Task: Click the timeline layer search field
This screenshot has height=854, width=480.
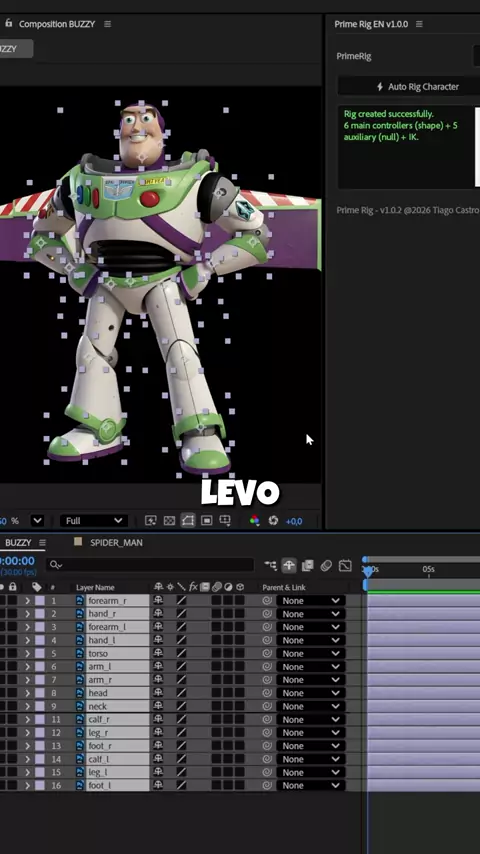Action: point(150,565)
